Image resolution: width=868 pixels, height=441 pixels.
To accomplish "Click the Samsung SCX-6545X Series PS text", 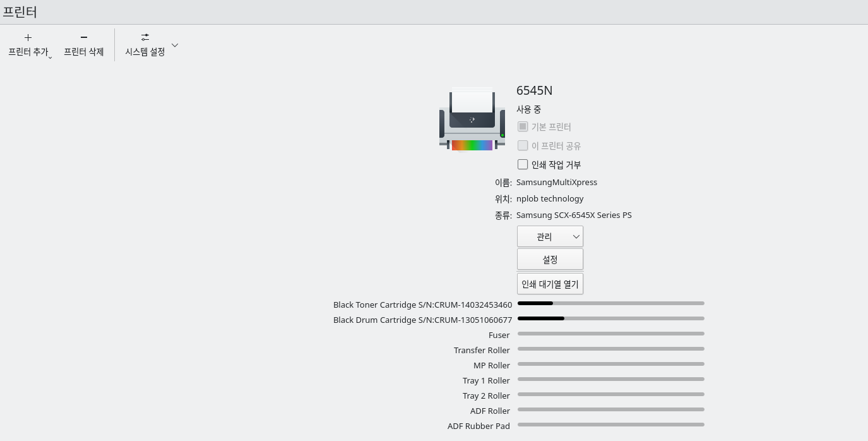I will (x=574, y=215).
